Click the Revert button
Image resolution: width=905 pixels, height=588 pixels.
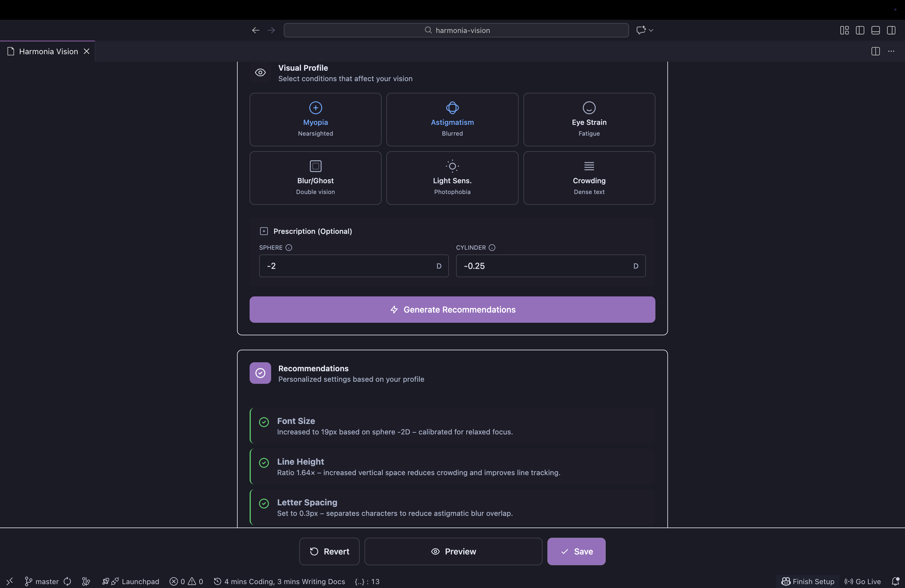coord(329,551)
